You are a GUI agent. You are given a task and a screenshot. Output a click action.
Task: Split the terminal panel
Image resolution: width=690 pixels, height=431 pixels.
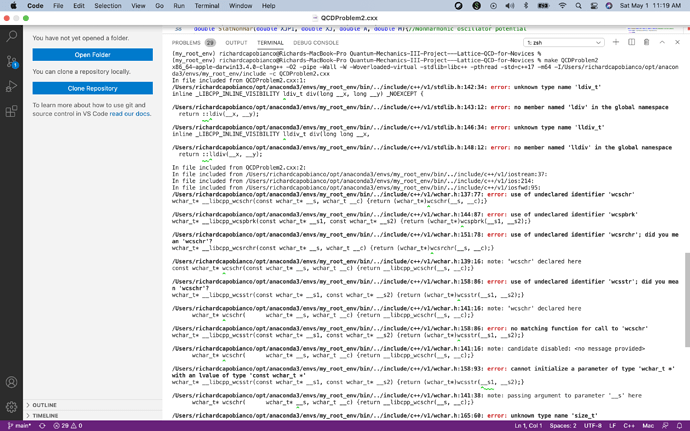tap(631, 42)
